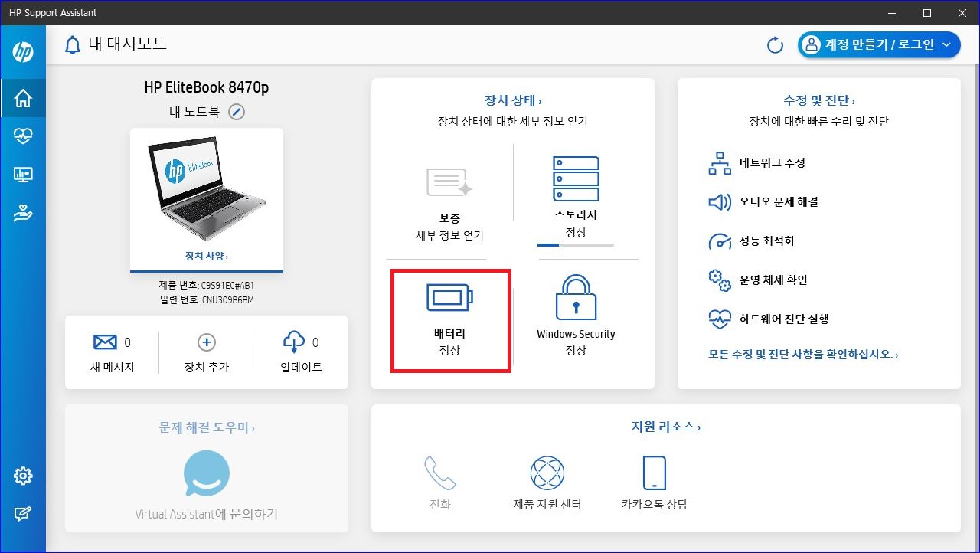Open the 장치 사양 link
Screen dimensions: 980x553
207,256
